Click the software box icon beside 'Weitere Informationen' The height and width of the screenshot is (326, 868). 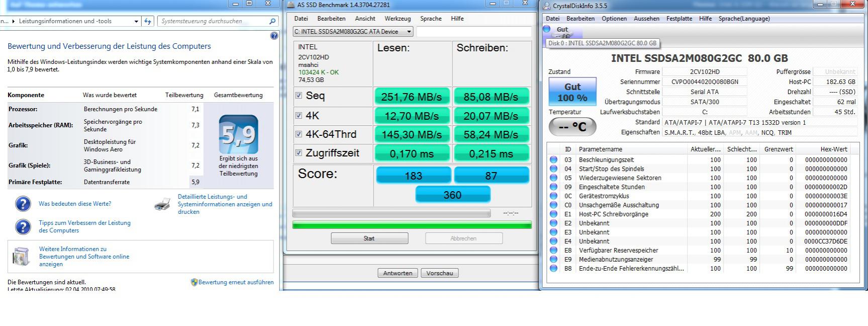[21, 256]
